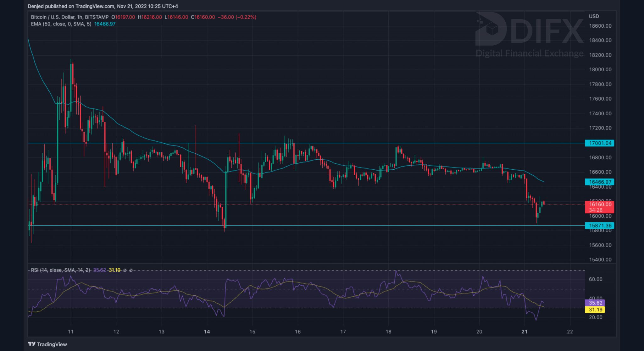
Task: Click the 18000.00 level on price scale
Action: click(600, 70)
